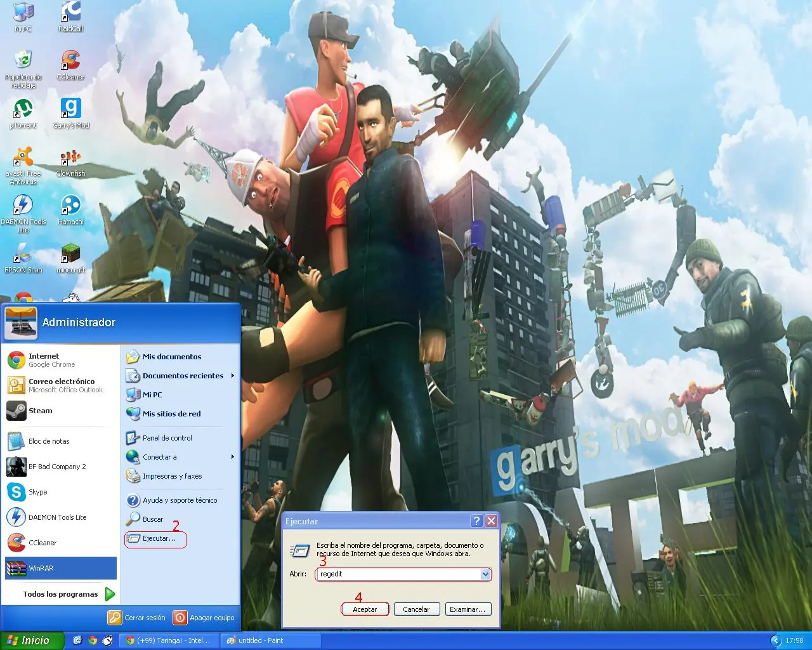Screen dimensions: 812x650
Task: Launch Skype from the Start menu
Action: [61, 492]
